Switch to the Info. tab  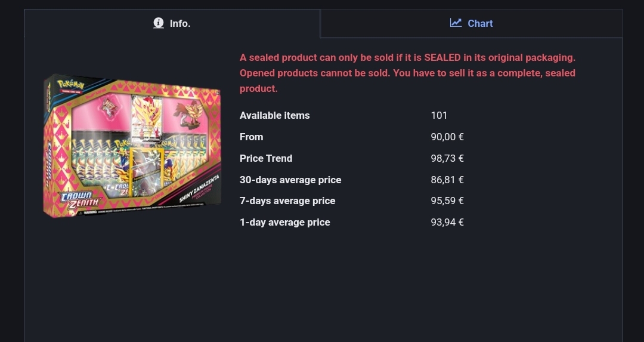(172, 23)
